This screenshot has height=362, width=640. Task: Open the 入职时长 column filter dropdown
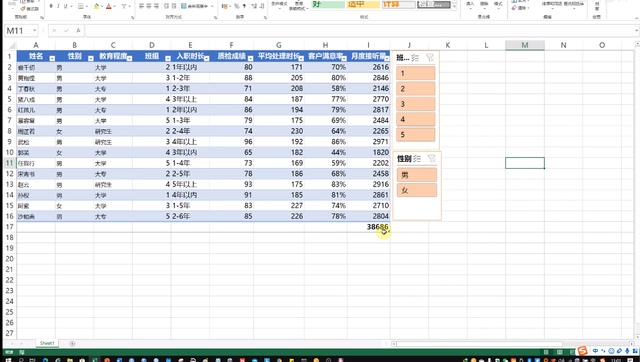click(x=207, y=58)
